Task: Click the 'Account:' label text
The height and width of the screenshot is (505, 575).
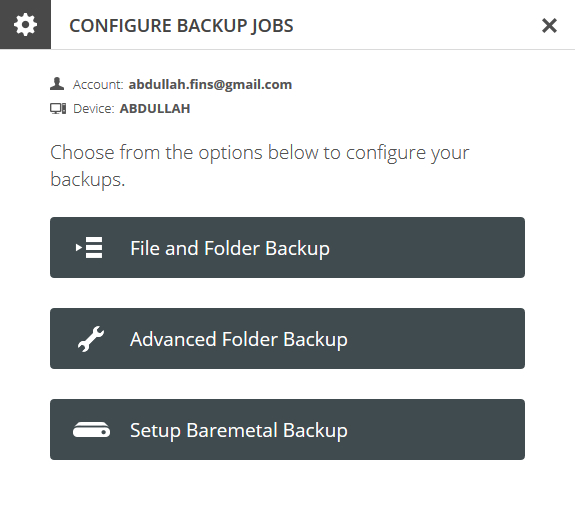Action: pos(98,85)
